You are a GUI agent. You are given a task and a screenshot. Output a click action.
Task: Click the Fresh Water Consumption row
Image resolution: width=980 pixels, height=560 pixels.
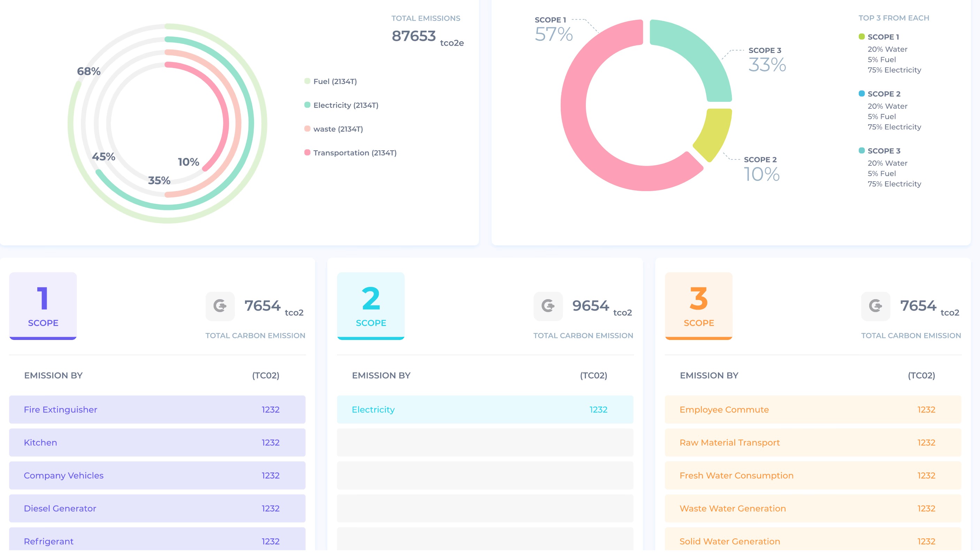[812, 475]
